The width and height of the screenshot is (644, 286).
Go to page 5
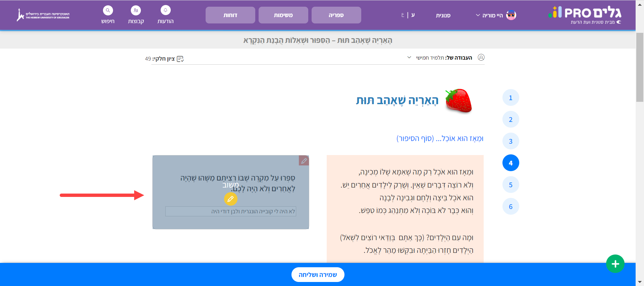(x=511, y=185)
